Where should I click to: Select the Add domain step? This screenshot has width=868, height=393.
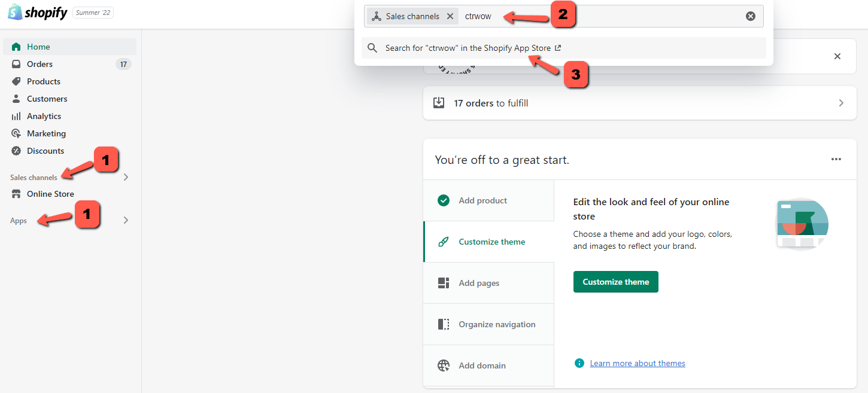click(488, 365)
